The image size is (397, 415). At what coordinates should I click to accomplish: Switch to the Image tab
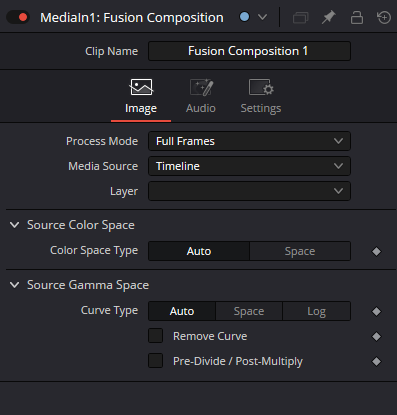pos(141,97)
